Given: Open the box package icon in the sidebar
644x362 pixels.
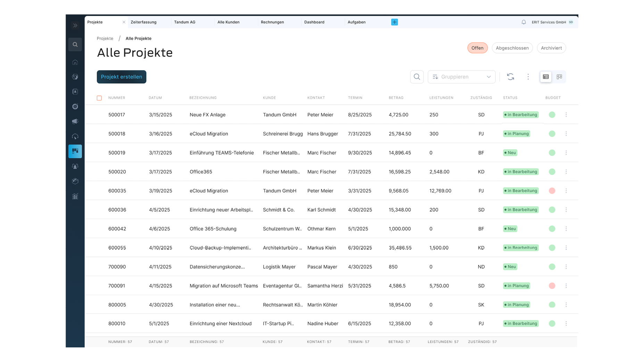Looking at the screenshot, I should tap(75, 181).
